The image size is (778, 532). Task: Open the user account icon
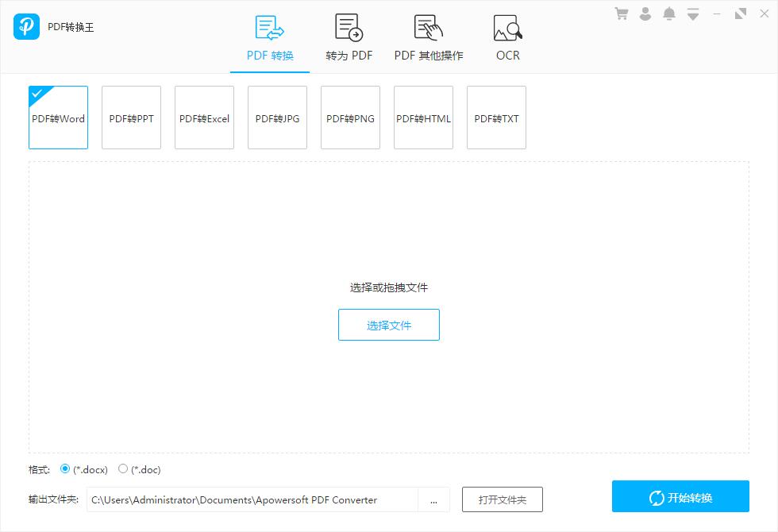[x=645, y=13]
